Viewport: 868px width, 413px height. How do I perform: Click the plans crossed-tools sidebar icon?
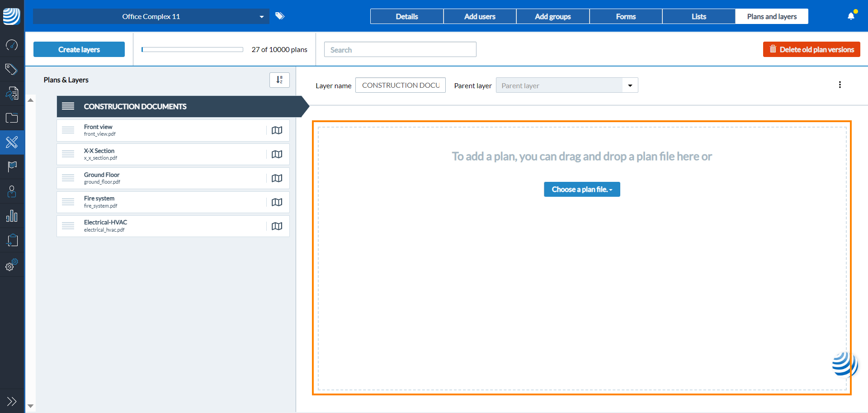(12, 142)
